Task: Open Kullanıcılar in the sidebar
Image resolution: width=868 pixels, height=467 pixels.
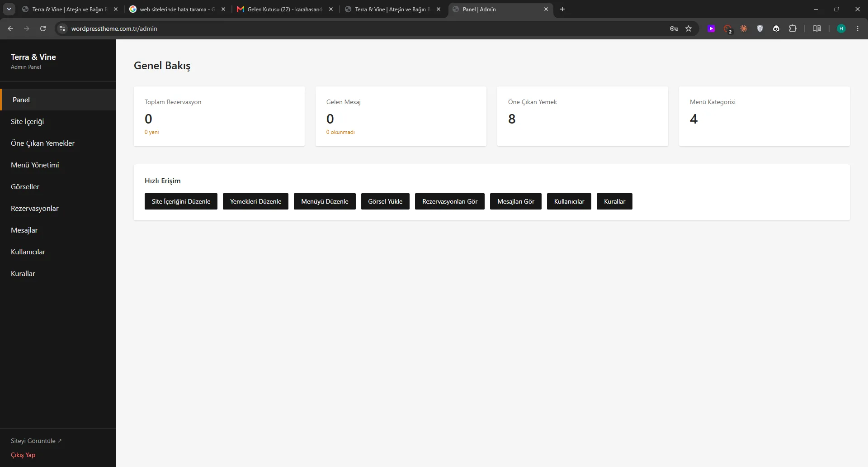Action: [58, 252]
